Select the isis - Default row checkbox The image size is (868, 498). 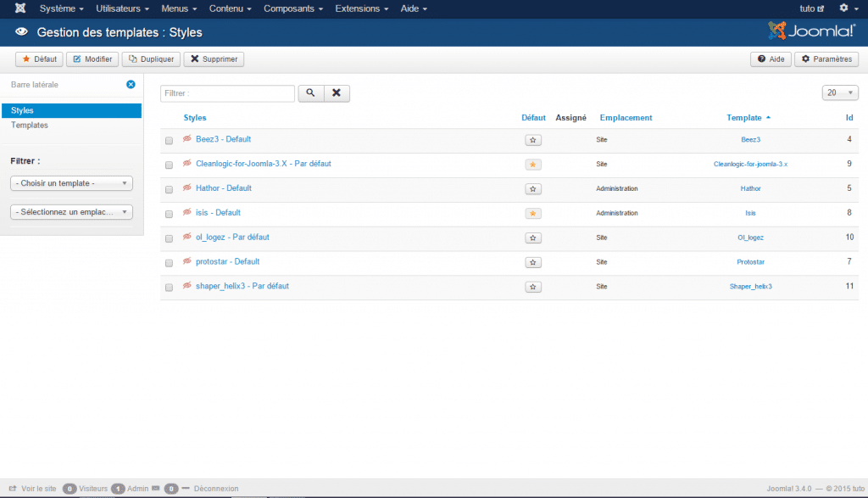pyautogui.click(x=170, y=214)
